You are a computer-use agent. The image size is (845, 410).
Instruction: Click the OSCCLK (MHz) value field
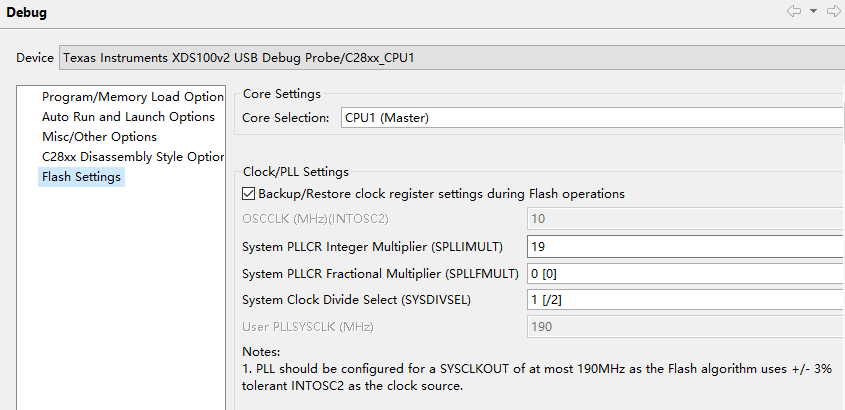click(685, 218)
